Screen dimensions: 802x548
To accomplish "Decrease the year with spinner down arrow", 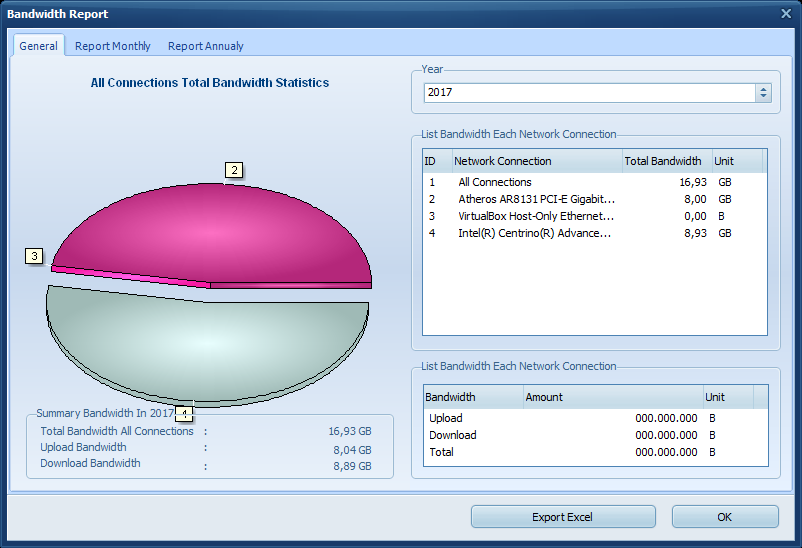I will pos(763,97).
